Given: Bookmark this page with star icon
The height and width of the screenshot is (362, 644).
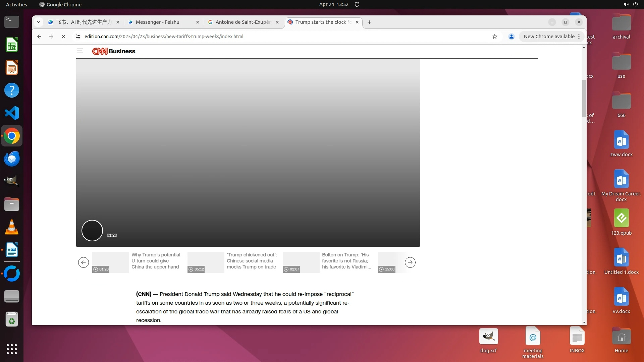Looking at the screenshot, I should click(x=494, y=37).
